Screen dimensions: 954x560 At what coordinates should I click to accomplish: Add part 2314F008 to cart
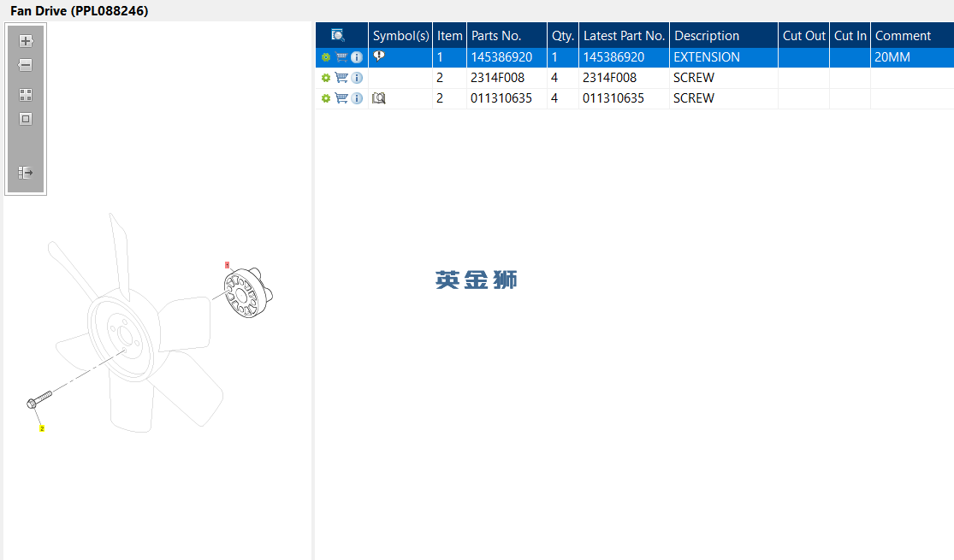coord(341,78)
